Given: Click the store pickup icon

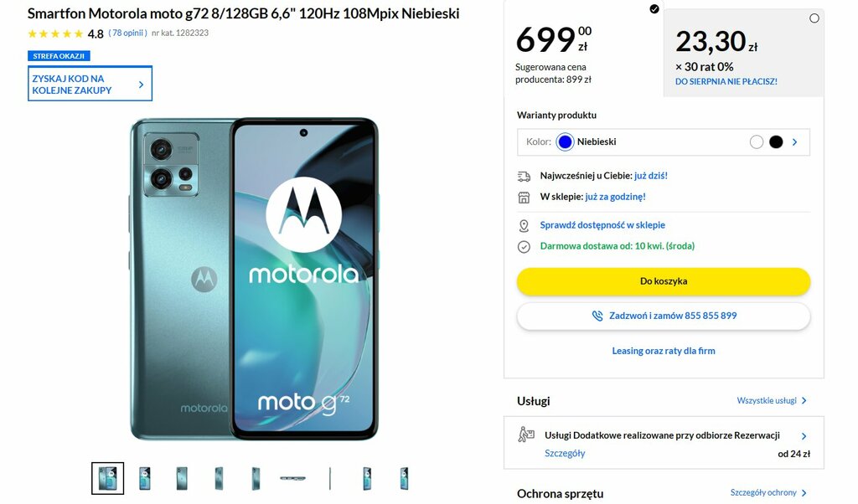Looking at the screenshot, I should [524, 198].
